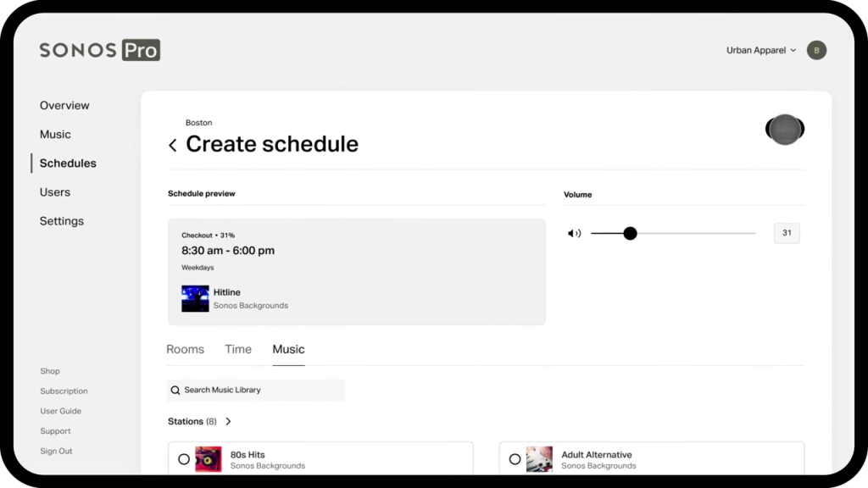Screen dimensions: 868x488
Task: Switch to the Time tab
Action: point(238,349)
